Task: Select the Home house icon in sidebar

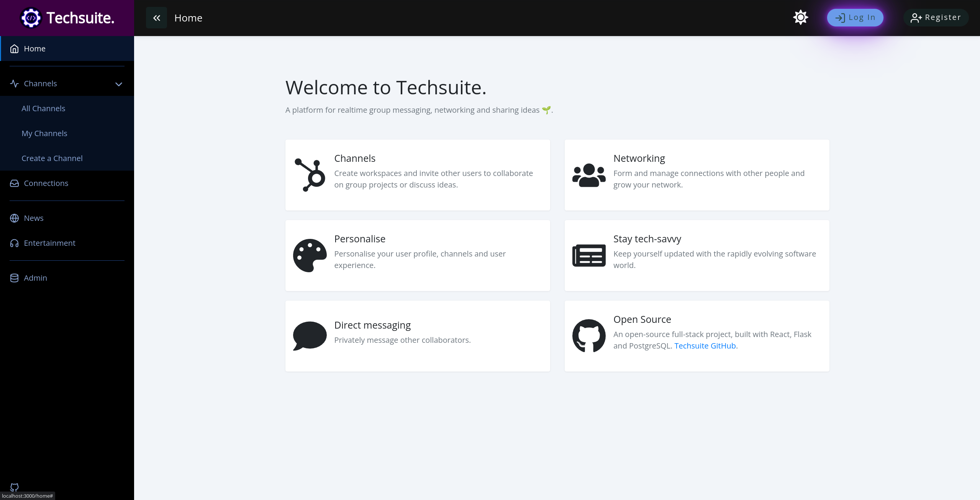Action: pos(14,48)
